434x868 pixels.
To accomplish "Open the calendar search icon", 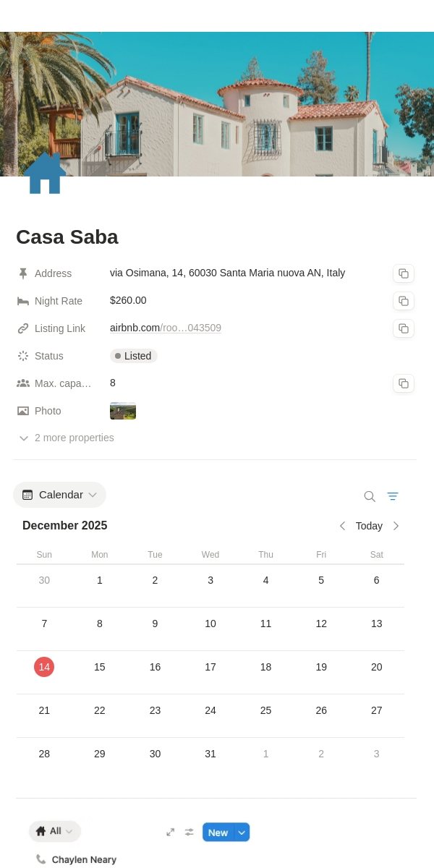I will 370,496.
